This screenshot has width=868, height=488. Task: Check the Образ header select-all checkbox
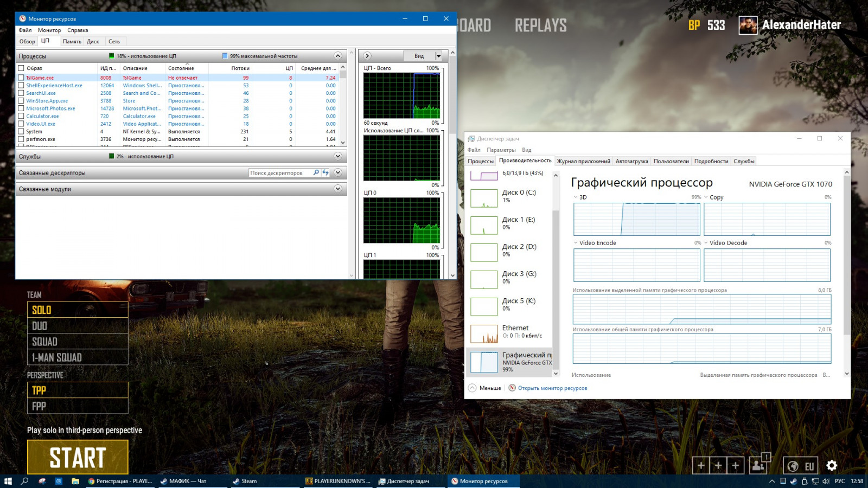(21, 68)
